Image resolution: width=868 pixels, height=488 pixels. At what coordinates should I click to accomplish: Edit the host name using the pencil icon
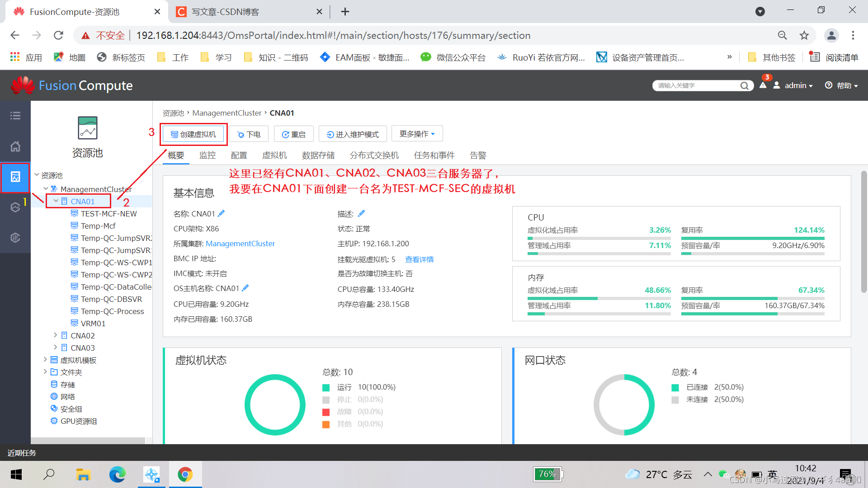pos(221,213)
